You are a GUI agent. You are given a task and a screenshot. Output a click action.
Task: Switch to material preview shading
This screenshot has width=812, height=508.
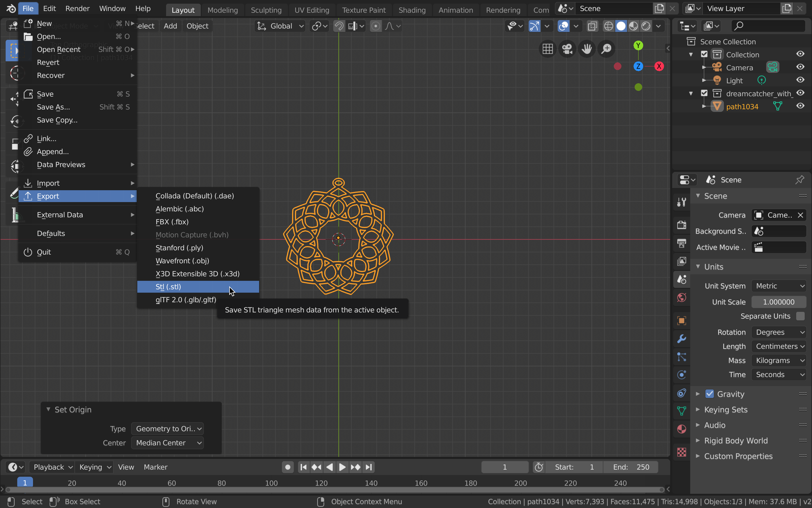(x=634, y=26)
